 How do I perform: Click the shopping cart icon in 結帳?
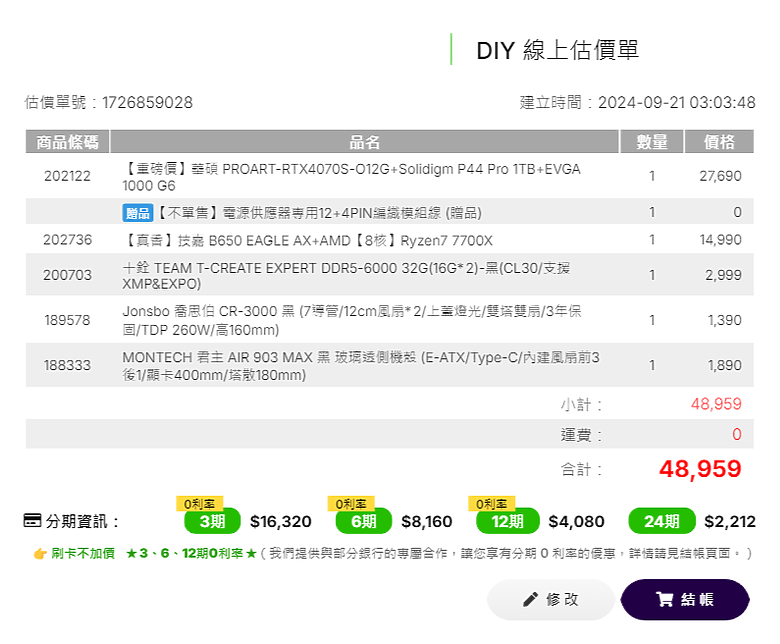click(664, 599)
